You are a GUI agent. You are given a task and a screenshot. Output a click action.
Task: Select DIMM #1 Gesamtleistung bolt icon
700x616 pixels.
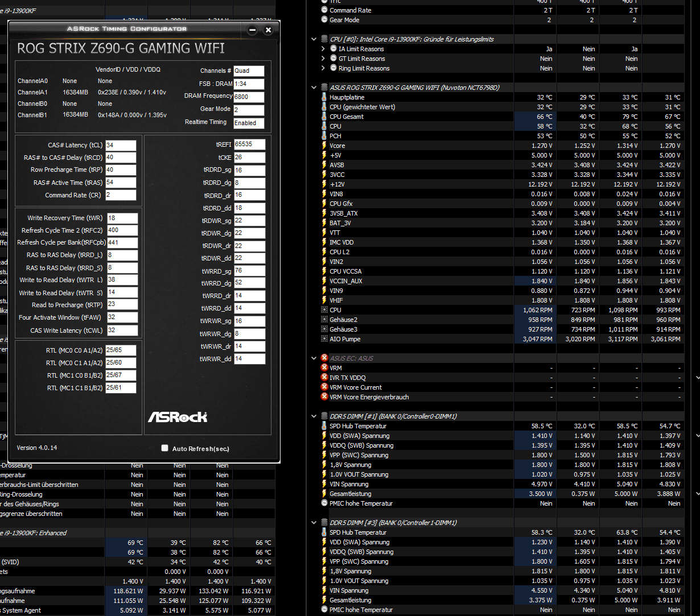[324, 494]
